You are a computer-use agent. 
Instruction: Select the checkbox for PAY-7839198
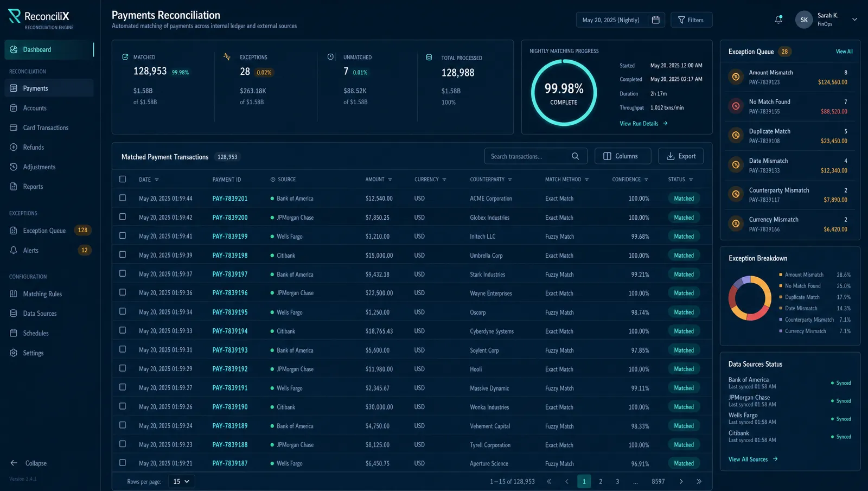123,254
